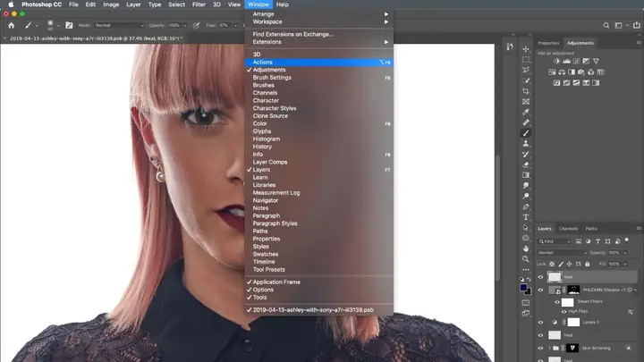644x362 pixels.
Task: Open the search icon in the options bar
Action: (x=606, y=25)
